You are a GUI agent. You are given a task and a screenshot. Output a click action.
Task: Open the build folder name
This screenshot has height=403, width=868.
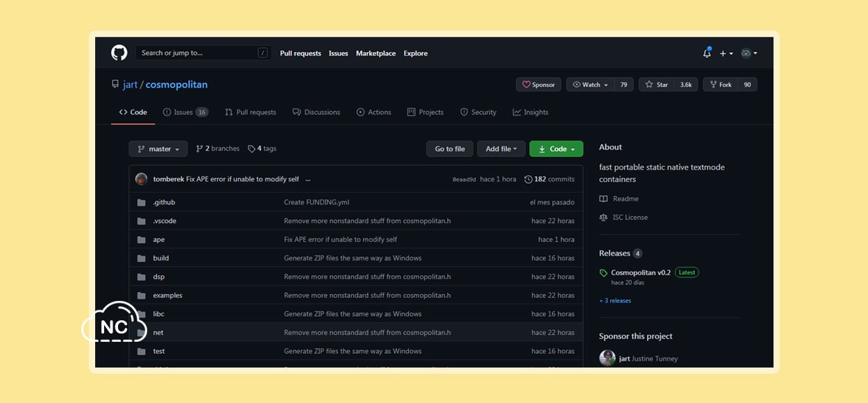pyautogui.click(x=161, y=258)
